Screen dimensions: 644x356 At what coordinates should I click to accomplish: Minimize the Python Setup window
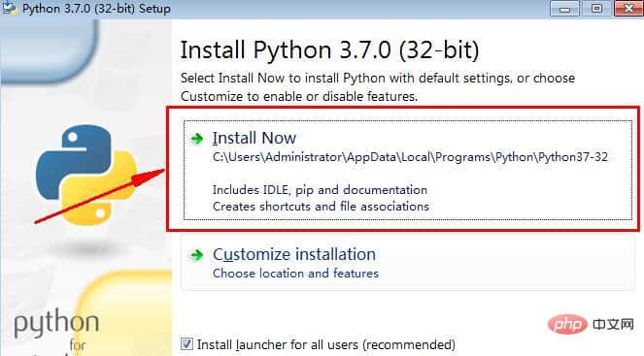click(564, 9)
